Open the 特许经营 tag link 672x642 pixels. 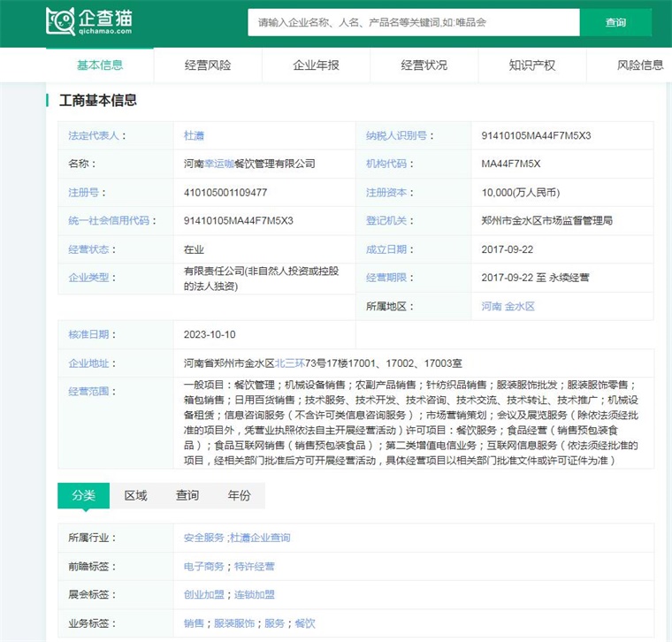(255, 567)
